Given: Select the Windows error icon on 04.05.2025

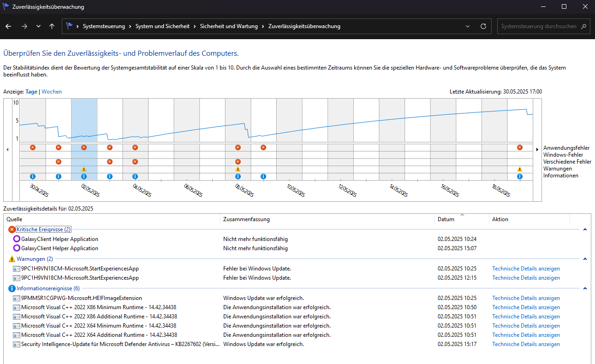Looking at the screenshot, I should click(x=135, y=162).
